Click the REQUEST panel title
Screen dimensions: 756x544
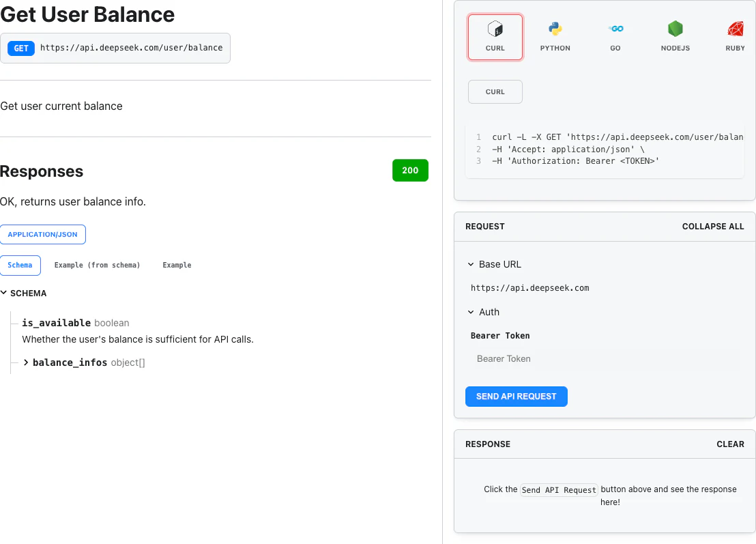[x=485, y=227]
